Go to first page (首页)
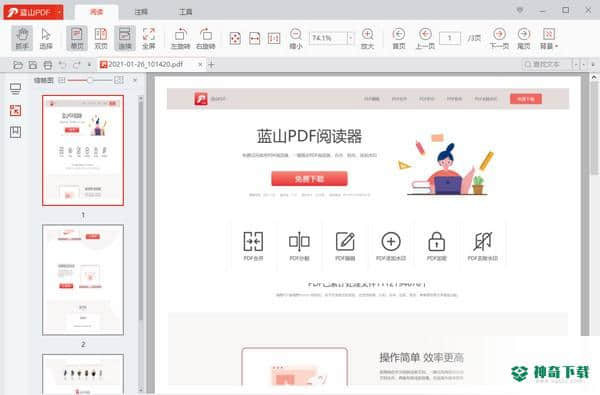The width and height of the screenshot is (600, 395). pyautogui.click(x=399, y=38)
